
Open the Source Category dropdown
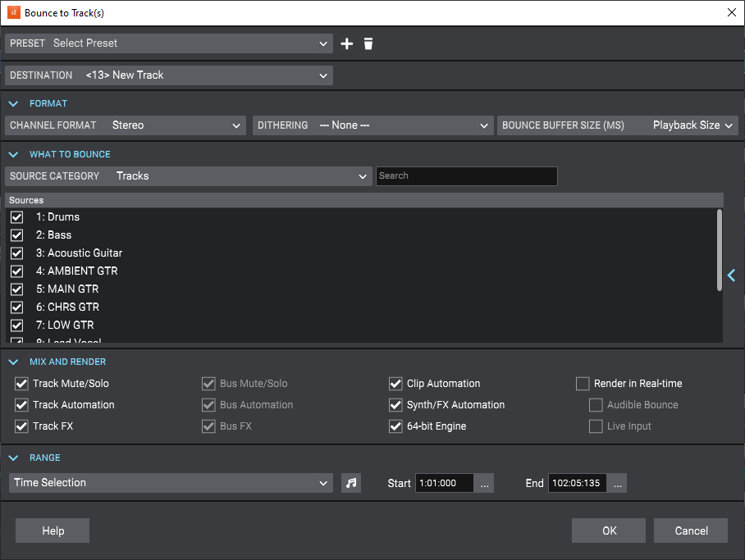pos(189,176)
